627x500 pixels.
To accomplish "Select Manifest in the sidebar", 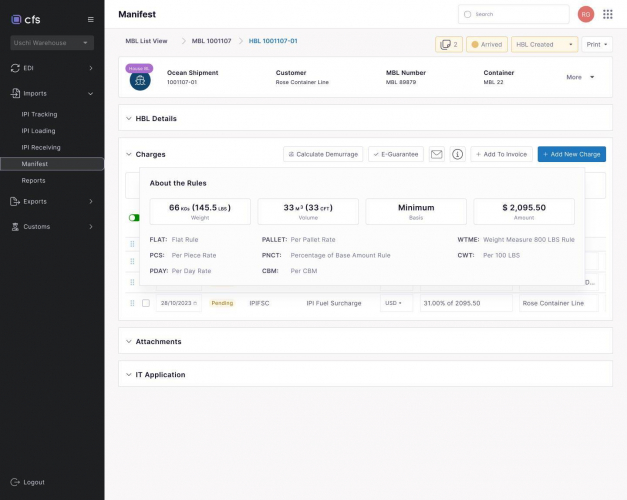I will [x=52, y=164].
